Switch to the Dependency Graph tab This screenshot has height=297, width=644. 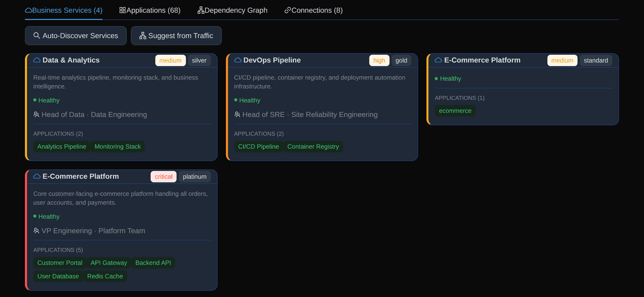coord(232,10)
